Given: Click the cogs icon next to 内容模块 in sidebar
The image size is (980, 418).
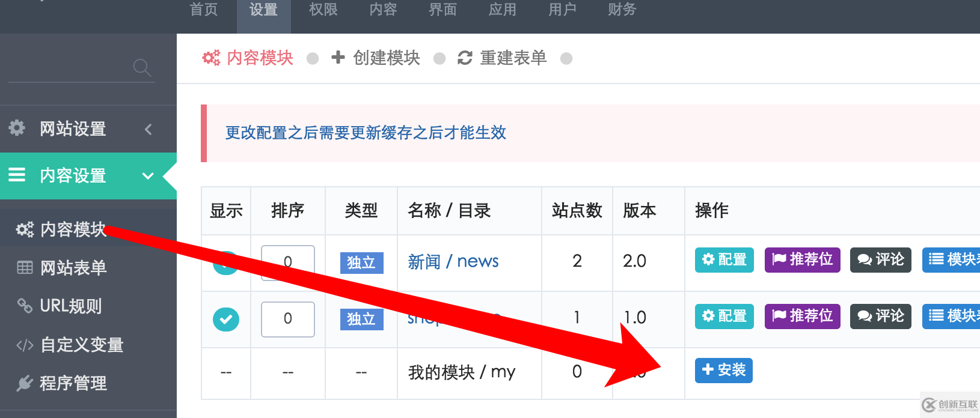Looking at the screenshot, I should 25,229.
